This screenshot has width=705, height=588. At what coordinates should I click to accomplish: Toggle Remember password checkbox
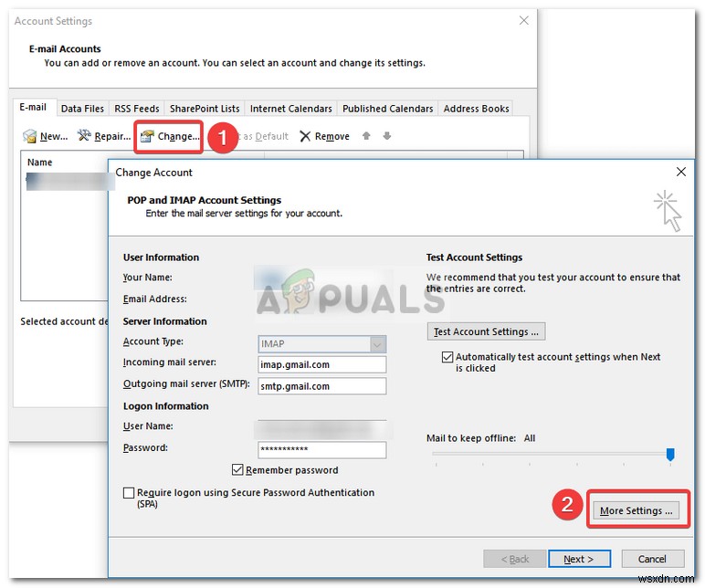pos(237,470)
